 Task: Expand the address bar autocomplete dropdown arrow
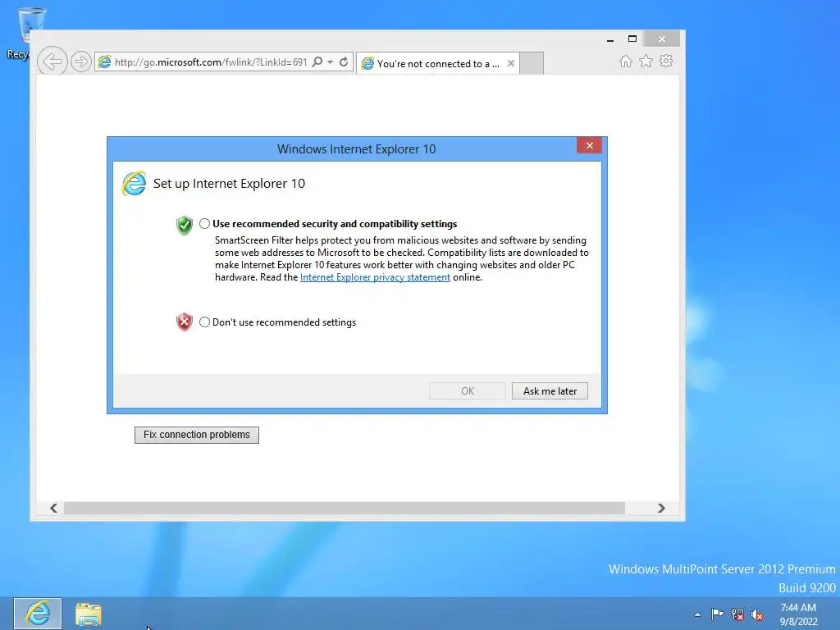pyautogui.click(x=330, y=62)
